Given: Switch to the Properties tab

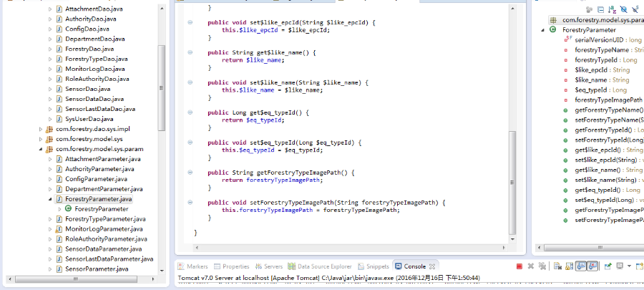Looking at the screenshot, I should tap(232, 266).
